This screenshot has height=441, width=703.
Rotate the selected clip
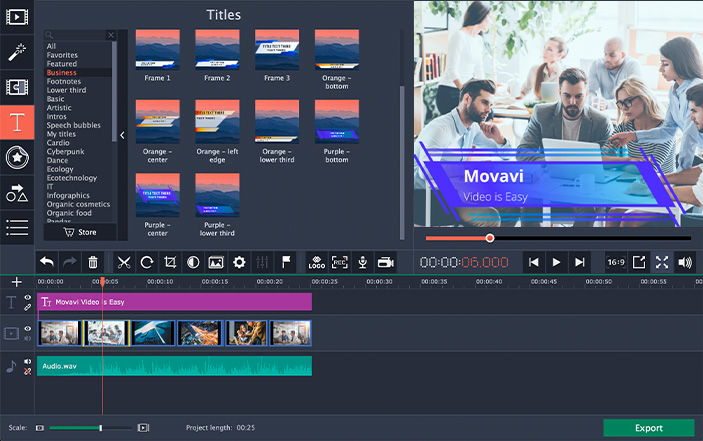coord(147,262)
